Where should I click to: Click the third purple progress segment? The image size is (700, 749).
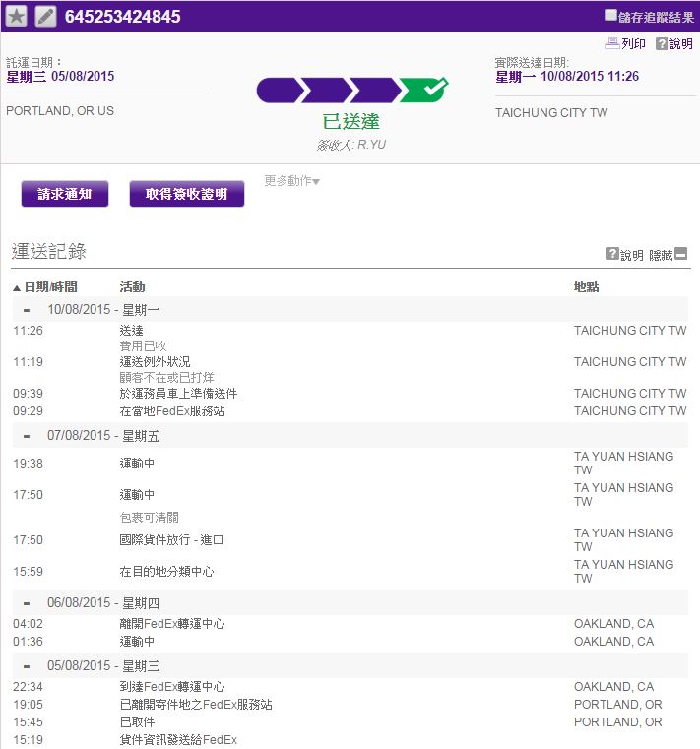376,90
